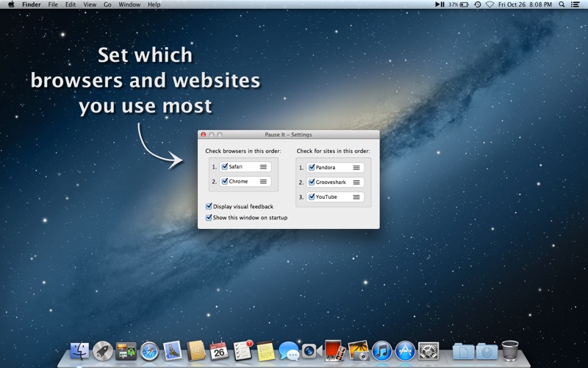Viewport: 588px width, 368px height.
Task: Click the reorder handle in the YouTube row
Action: click(x=356, y=197)
